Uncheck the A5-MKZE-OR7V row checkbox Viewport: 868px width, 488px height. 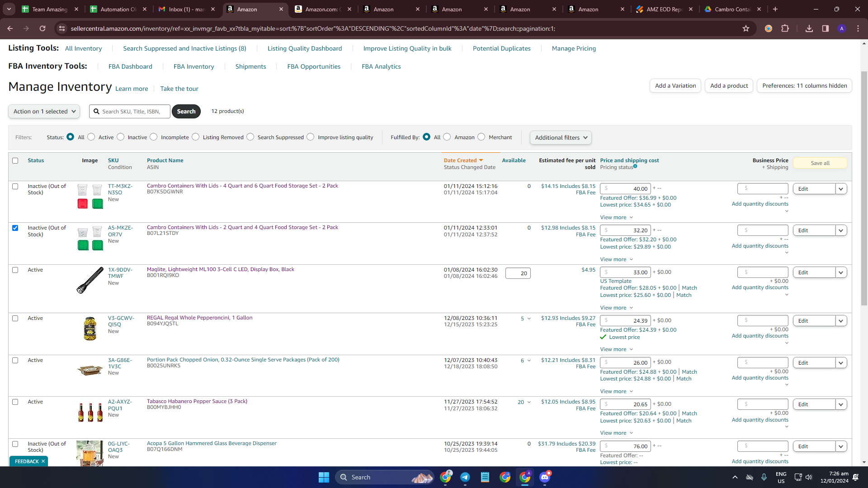[x=15, y=228]
